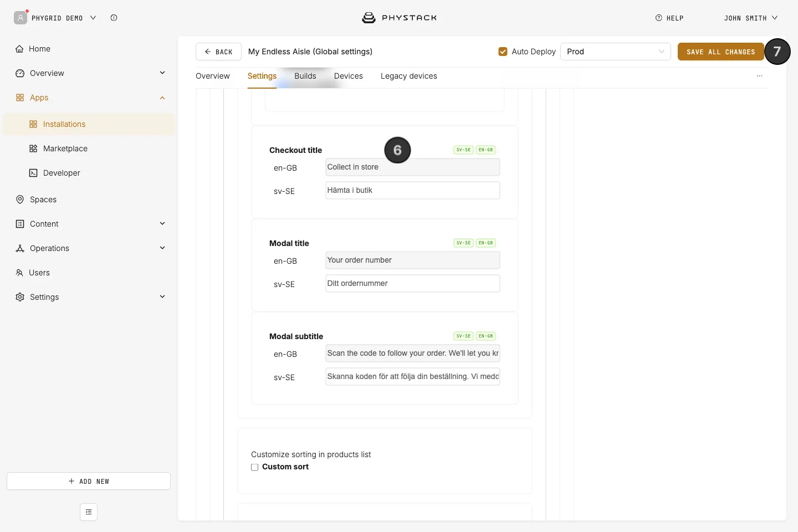798x532 pixels.
Task: Click the Spaces location pin icon
Action: click(20, 199)
